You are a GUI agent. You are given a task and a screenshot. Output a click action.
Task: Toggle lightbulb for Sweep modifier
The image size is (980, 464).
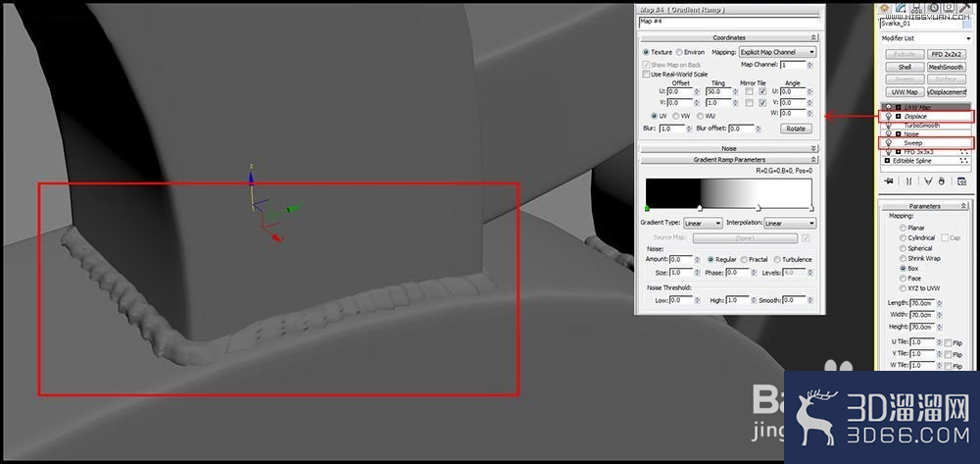click(889, 142)
